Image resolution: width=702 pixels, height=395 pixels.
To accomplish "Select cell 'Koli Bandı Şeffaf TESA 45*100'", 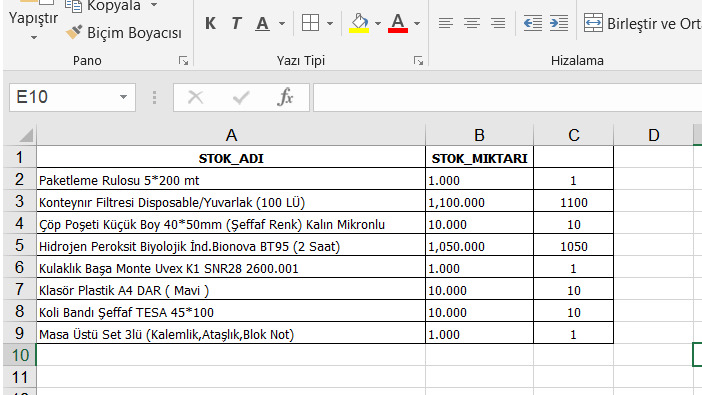I will coord(231,311).
